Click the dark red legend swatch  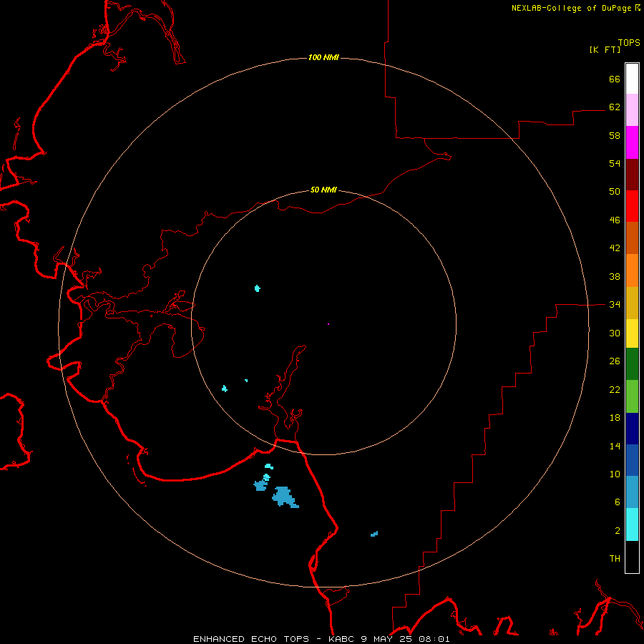point(632,175)
